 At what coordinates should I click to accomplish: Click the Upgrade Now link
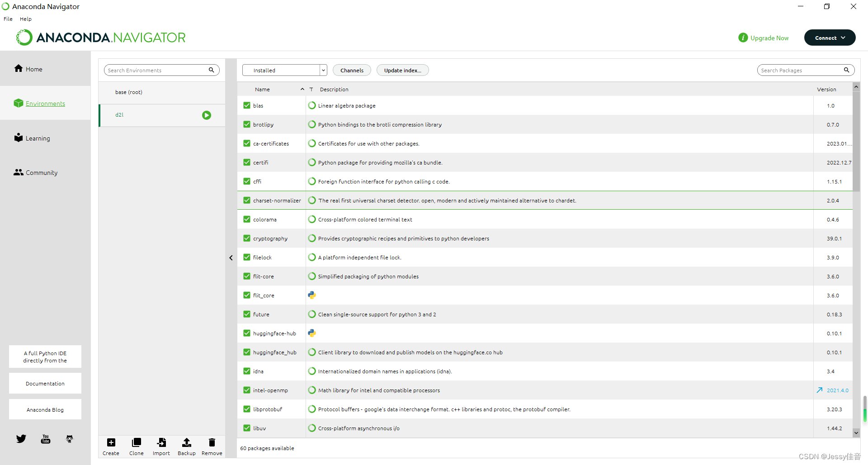pos(769,38)
